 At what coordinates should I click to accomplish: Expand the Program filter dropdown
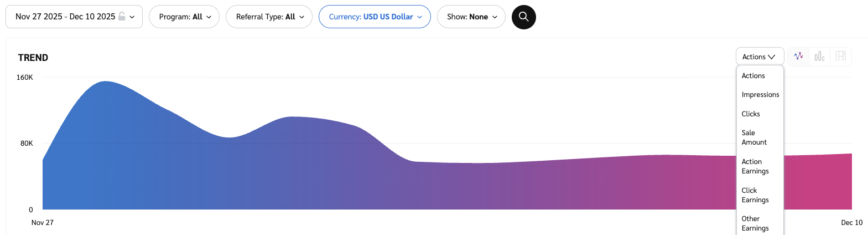(x=184, y=17)
